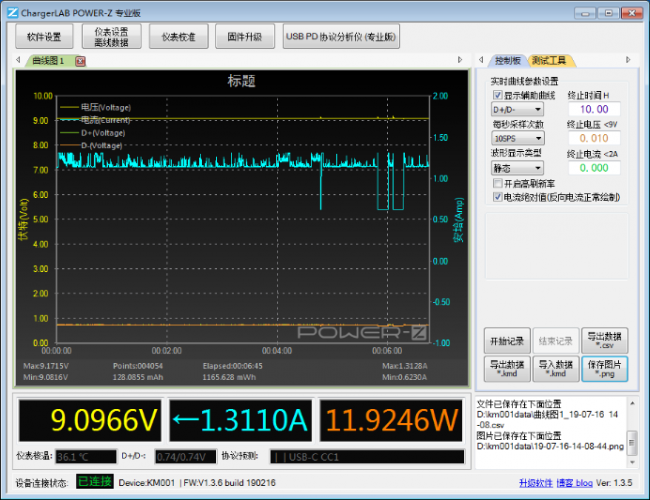Click the 保存图片 *.png save button

pyautogui.click(x=604, y=369)
